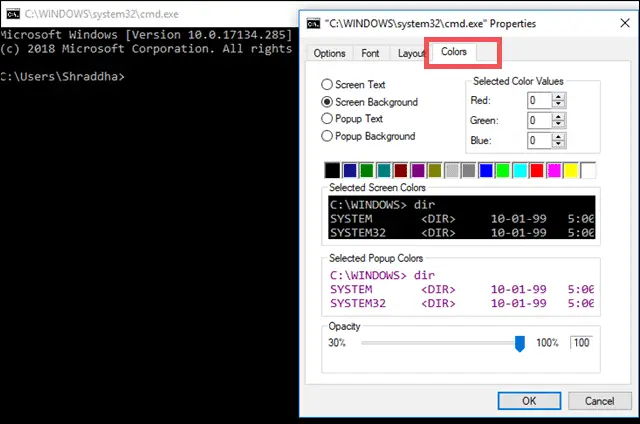Switch to the Options tab
Screen dimensions: 640x424
(329, 53)
